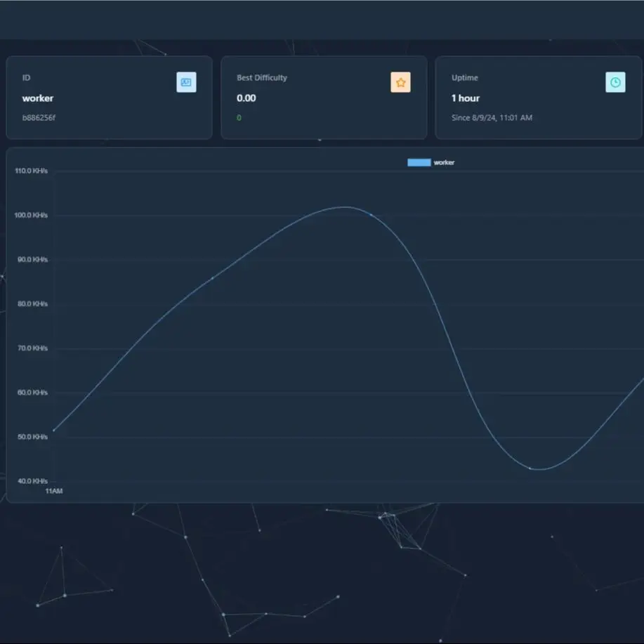Click the first data point at 11AM

tap(54, 431)
